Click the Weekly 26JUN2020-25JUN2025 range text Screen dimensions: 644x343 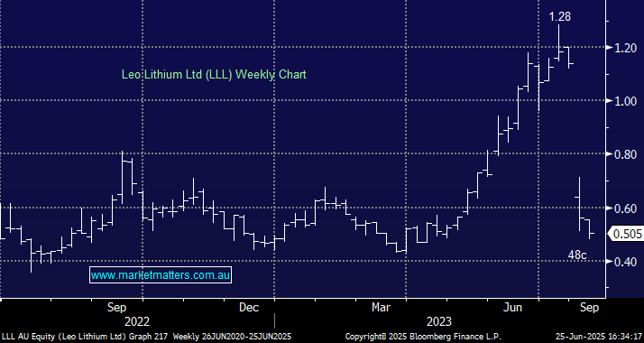pos(232,337)
